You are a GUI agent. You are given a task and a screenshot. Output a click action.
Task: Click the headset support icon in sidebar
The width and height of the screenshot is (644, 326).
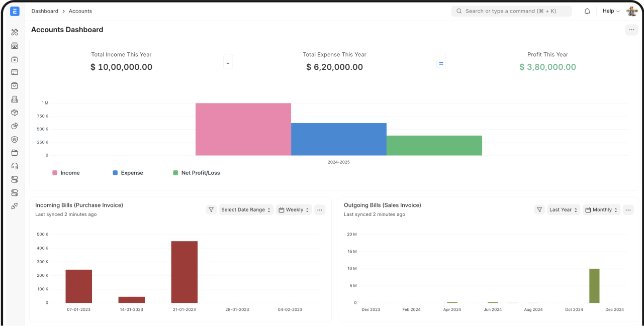pos(15,166)
